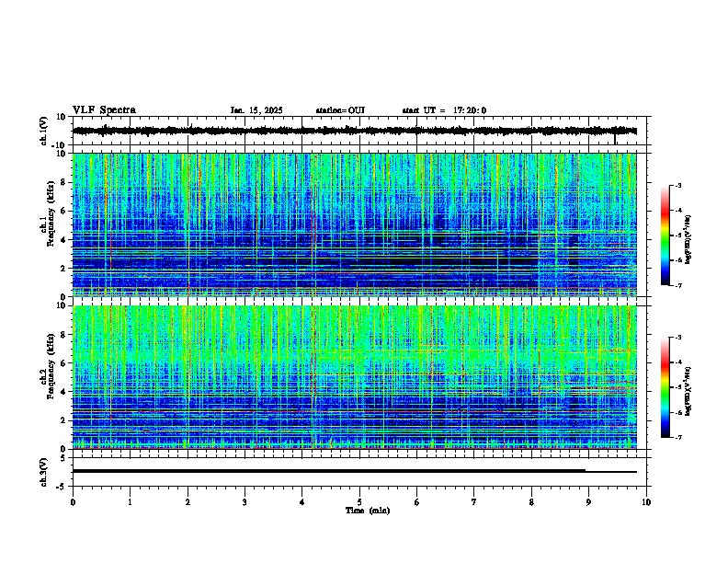Viewport: 728px width, 563px height.
Task: Click the ch.1 "Frequency (kHz)" axis label
Action: (x=51, y=214)
